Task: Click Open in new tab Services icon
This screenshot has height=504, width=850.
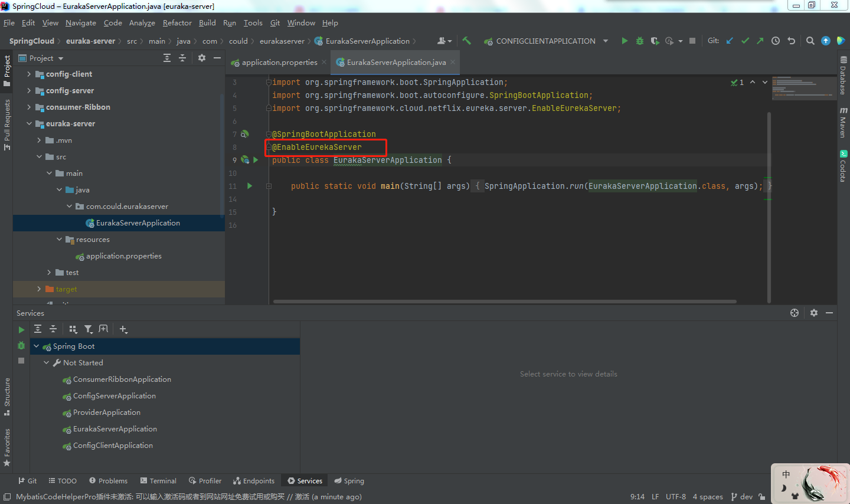Action: 103,329
